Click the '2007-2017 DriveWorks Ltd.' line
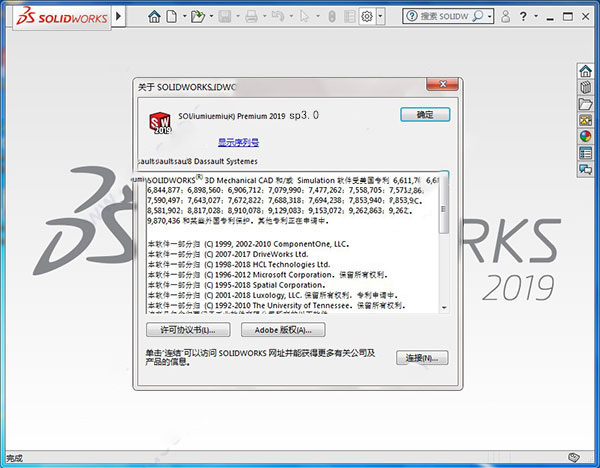The width and height of the screenshot is (600, 468). pos(228,254)
